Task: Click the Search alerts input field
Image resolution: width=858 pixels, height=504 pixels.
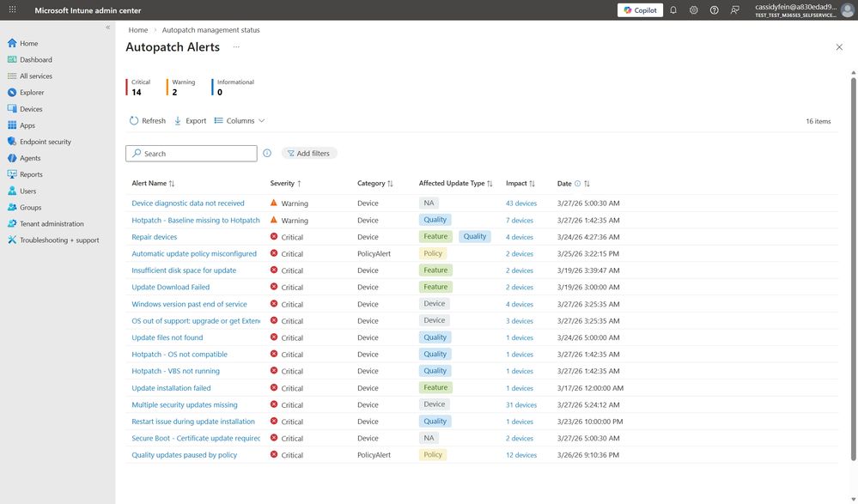Action: pyautogui.click(x=192, y=154)
